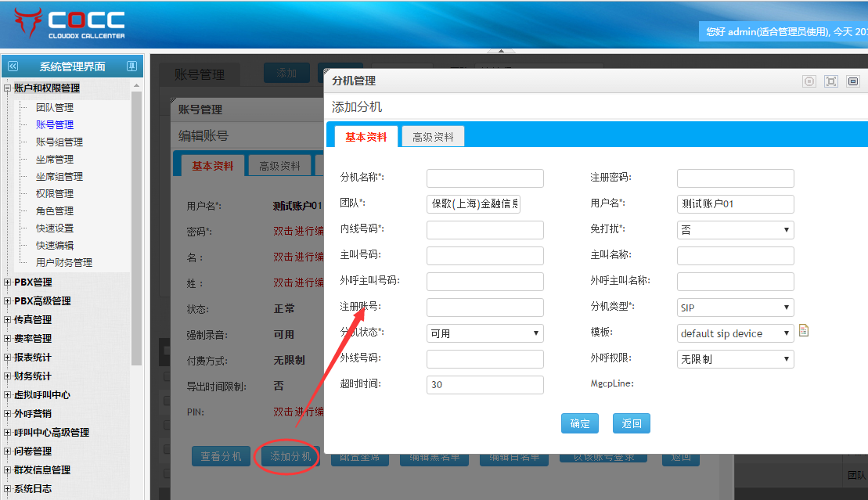Click the template details icon beside 模板

point(803,332)
